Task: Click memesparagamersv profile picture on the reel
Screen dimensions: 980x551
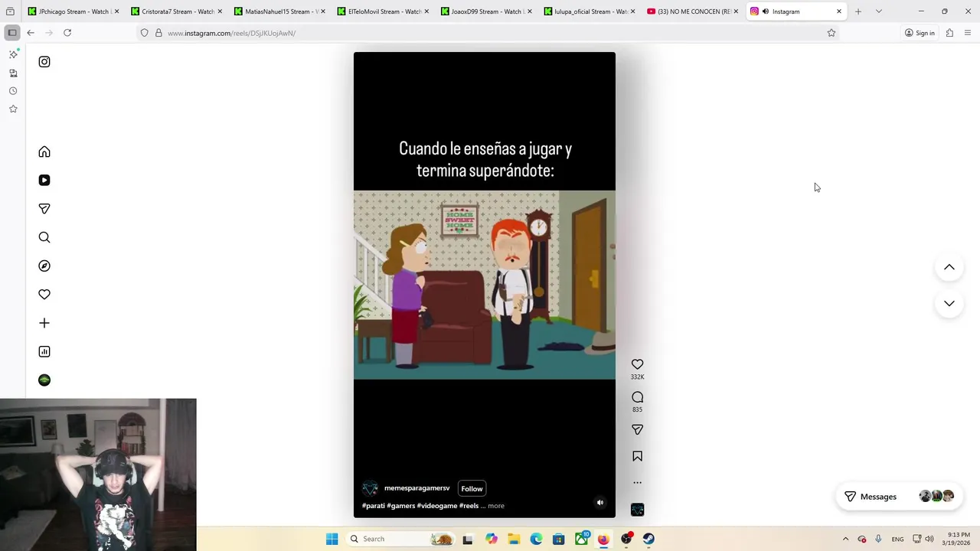Action: (x=370, y=488)
